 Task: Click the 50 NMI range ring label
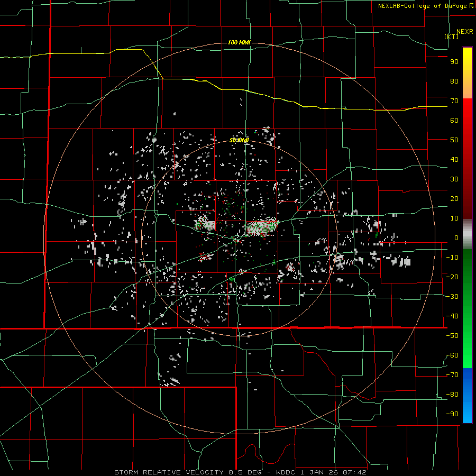(x=239, y=140)
